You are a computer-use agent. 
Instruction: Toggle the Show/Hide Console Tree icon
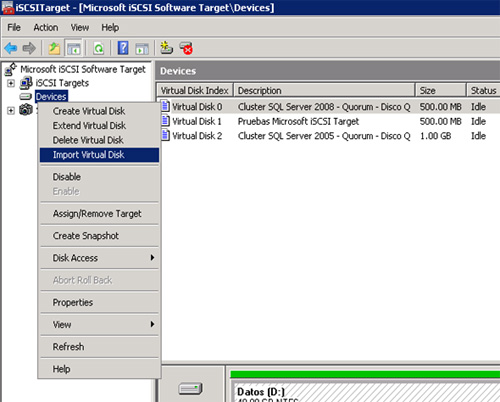click(74, 49)
